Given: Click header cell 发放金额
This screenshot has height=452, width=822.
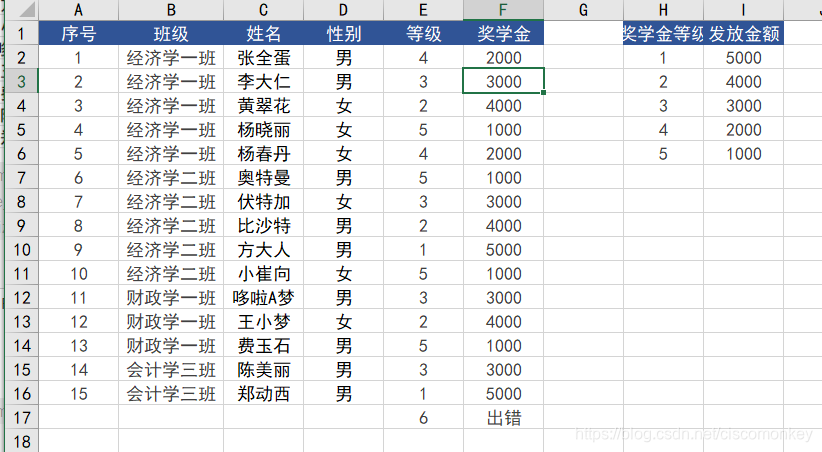Looking at the screenshot, I should coord(743,34).
